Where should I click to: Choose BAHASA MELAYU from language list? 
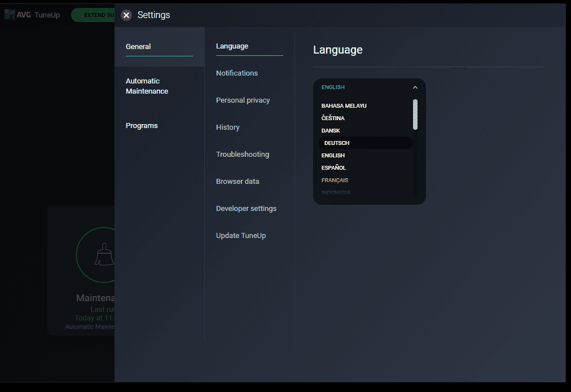(x=344, y=106)
